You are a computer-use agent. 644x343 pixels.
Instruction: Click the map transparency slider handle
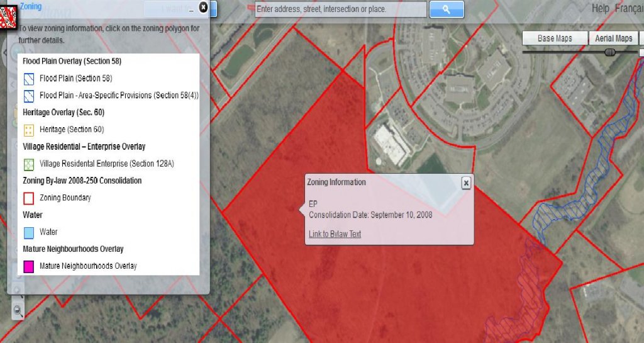[609, 53]
